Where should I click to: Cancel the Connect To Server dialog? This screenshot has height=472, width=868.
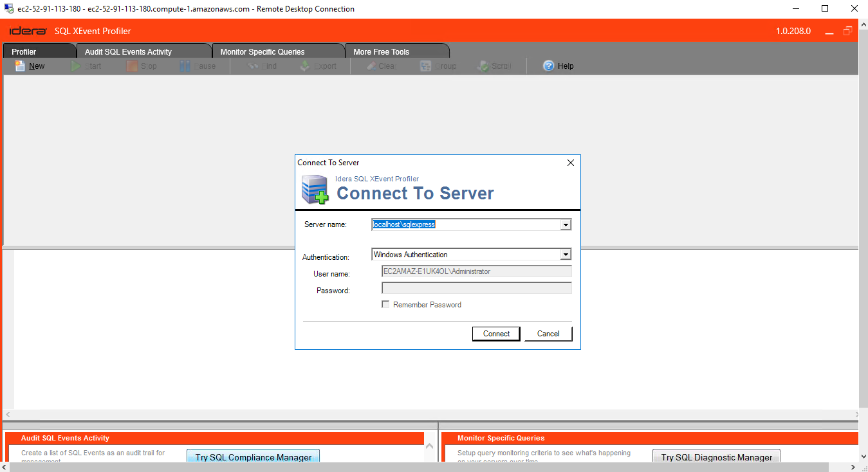click(x=548, y=333)
